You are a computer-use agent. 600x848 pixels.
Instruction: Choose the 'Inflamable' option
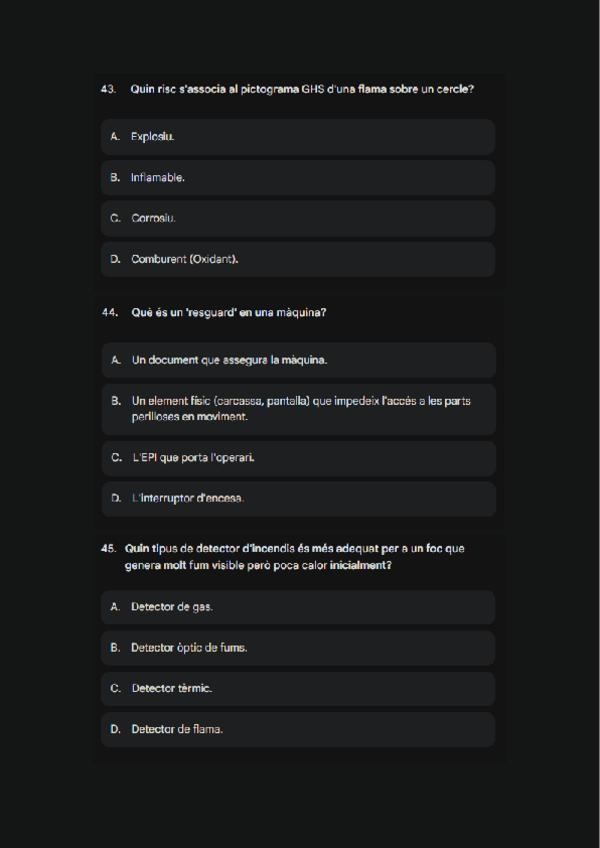coord(297,178)
